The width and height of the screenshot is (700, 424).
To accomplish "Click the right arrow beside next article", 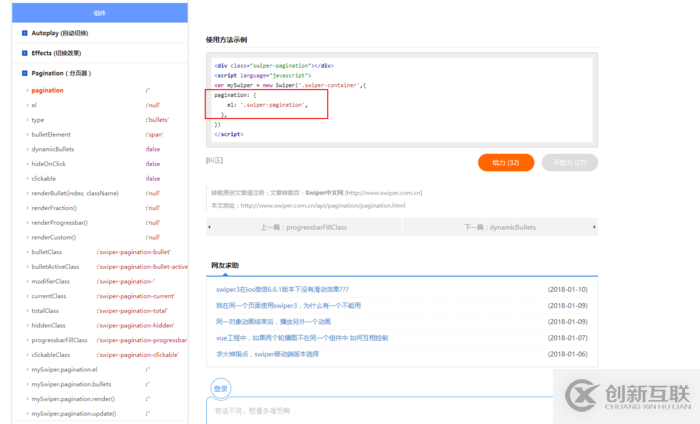I will pyautogui.click(x=594, y=227).
